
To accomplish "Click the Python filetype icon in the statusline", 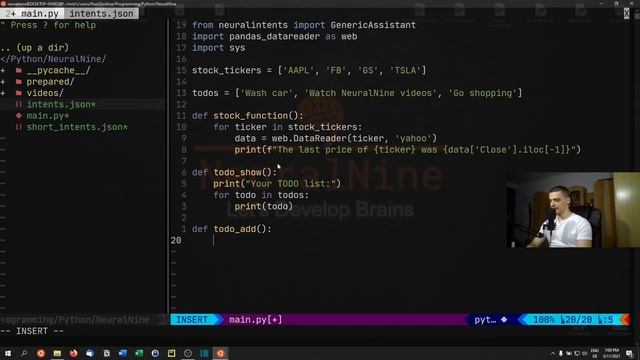I will 504,320.
